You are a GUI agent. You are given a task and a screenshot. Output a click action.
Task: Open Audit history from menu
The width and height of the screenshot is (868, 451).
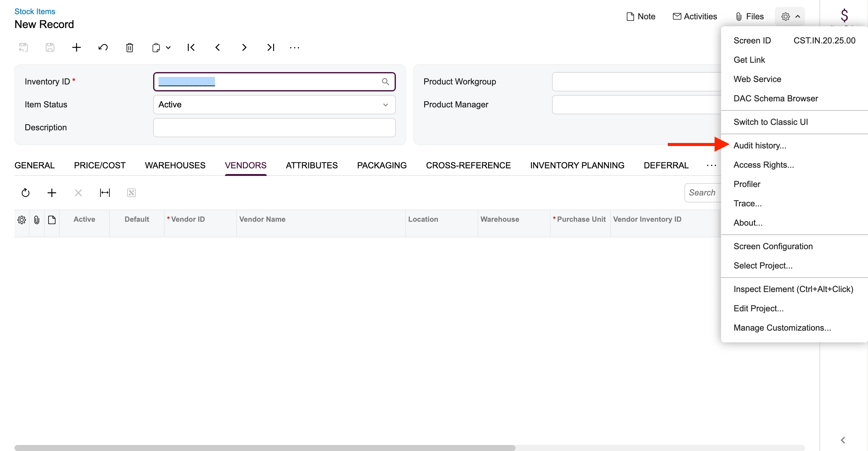(x=759, y=146)
